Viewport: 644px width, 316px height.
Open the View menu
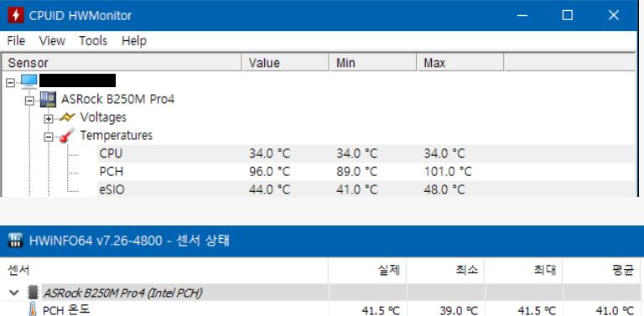click(x=52, y=41)
